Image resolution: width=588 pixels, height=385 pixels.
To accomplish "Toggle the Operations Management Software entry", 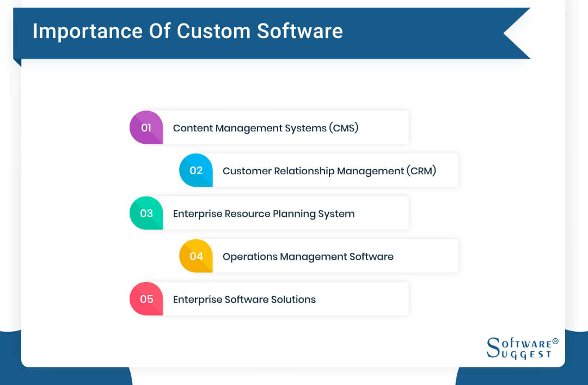I will coord(308,256).
